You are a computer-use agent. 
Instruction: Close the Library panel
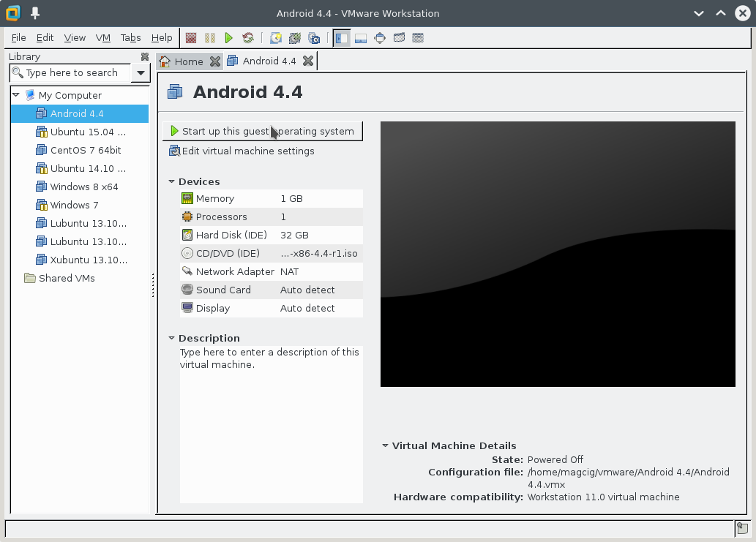145,56
